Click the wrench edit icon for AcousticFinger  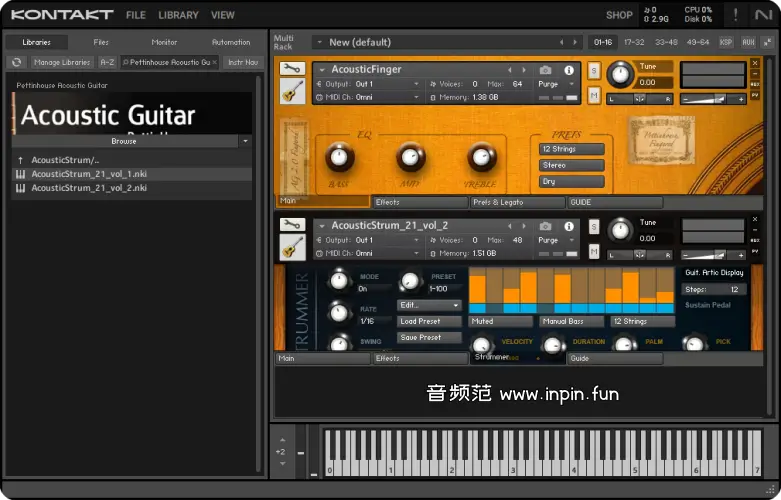pos(291,69)
